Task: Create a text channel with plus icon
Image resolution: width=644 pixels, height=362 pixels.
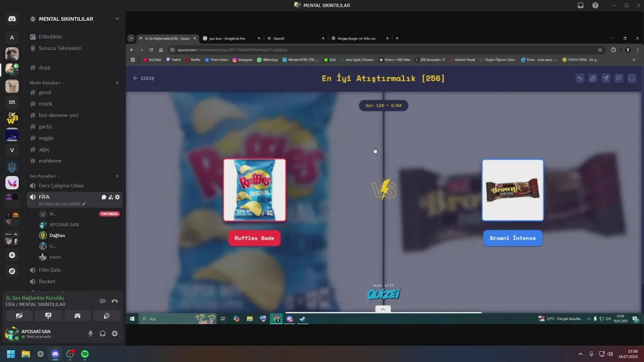Action: 117,82
